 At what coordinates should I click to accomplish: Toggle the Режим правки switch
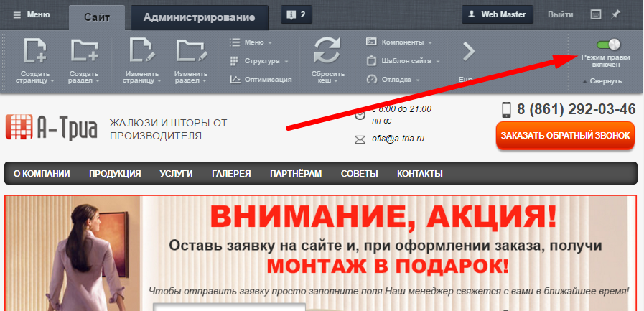[608, 45]
